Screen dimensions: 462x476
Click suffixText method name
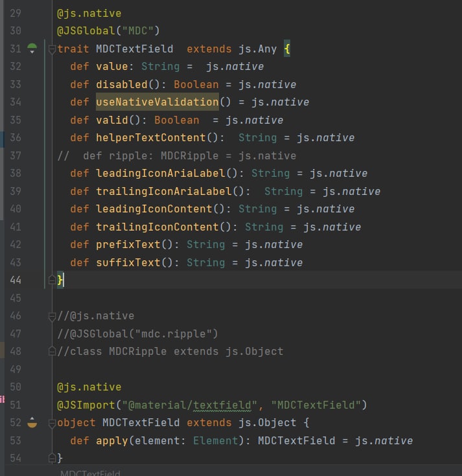pyautogui.click(x=128, y=262)
